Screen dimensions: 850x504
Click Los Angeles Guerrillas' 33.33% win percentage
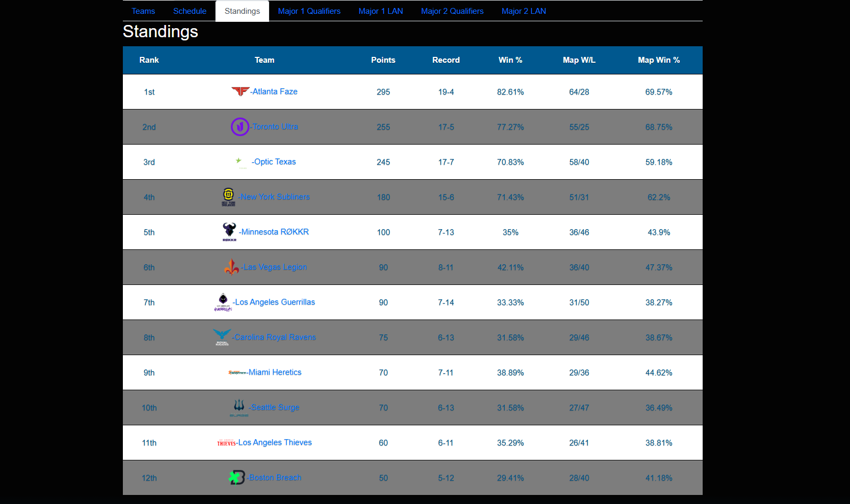pyautogui.click(x=510, y=303)
